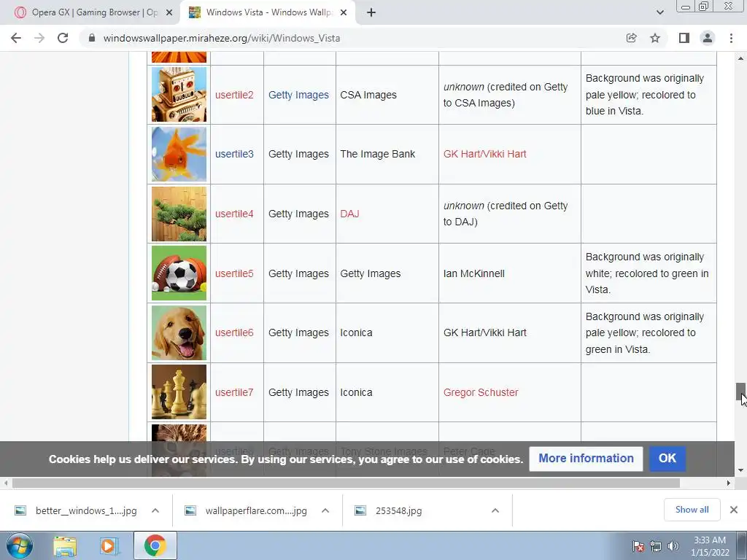This screenshot has width=747, height=560.
Task: Reload the current page
Action: tap(63, 38)
